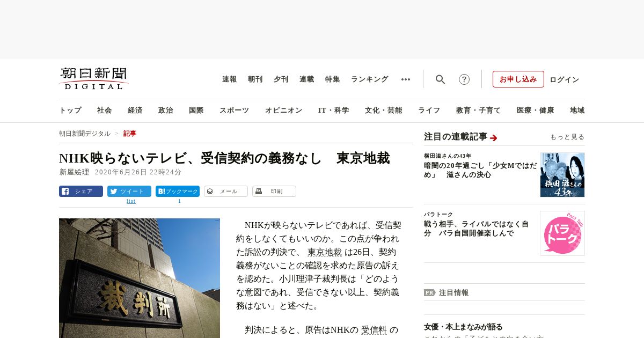The width and height of the screenshot is (644, 338).
Task: Go to the 経済 section
Action: coord(135,111)
